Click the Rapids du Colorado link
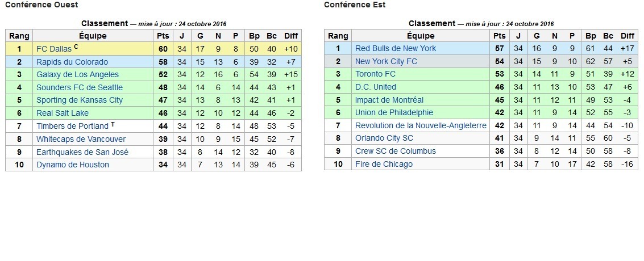 72,62
